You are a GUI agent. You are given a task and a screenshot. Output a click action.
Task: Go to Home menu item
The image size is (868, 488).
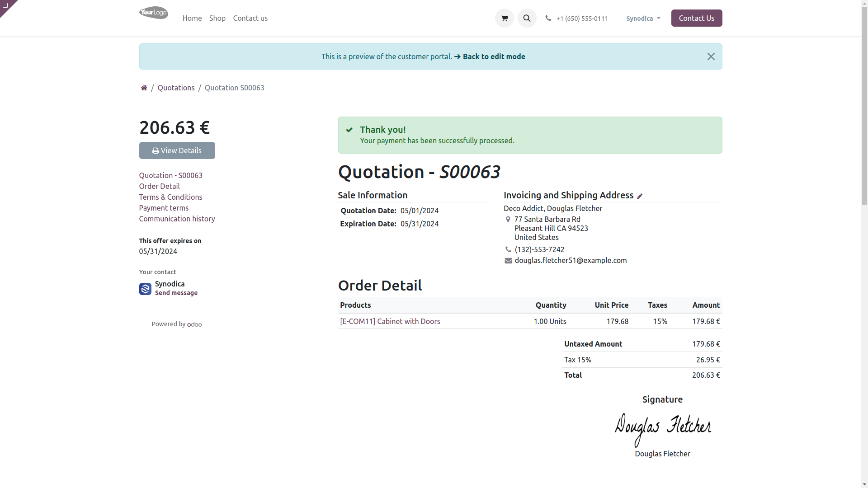[192, 18]
